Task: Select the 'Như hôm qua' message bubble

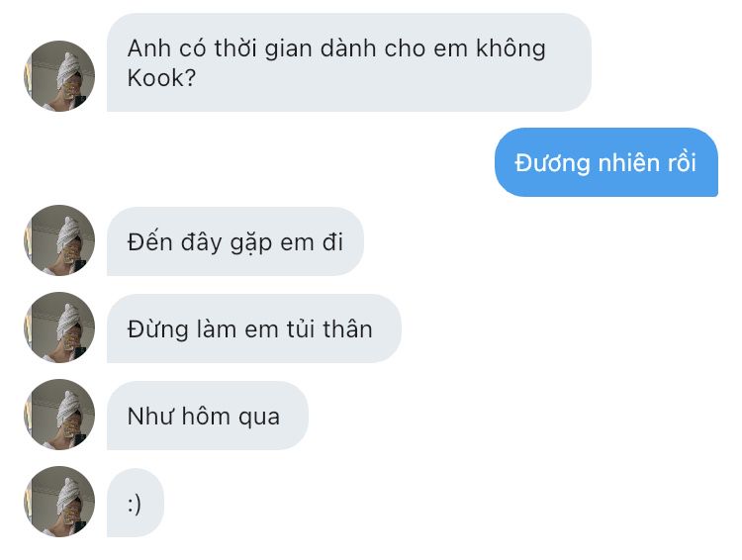Action: (x=208, y=416)
